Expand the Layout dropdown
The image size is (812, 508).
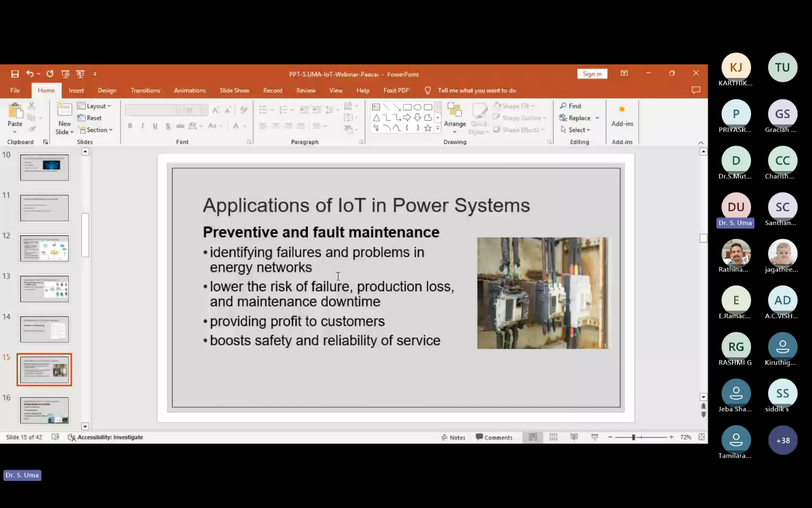(95, 106)
